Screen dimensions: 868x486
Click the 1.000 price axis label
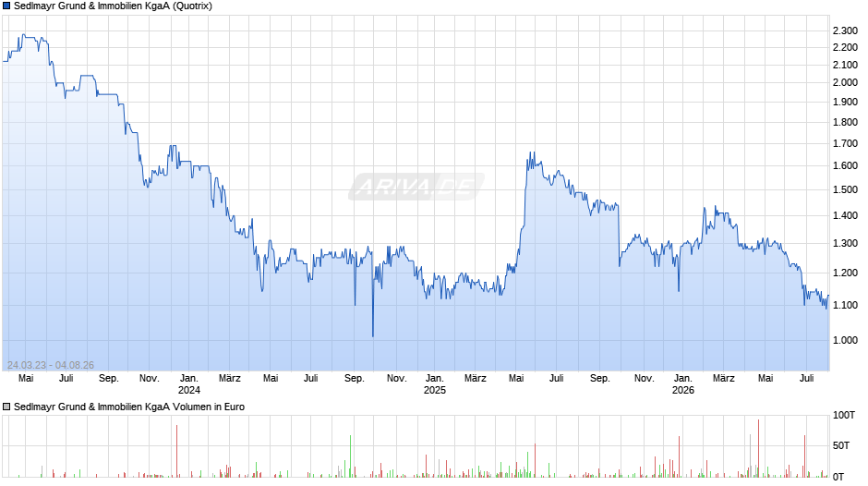[x=845, y=340]
